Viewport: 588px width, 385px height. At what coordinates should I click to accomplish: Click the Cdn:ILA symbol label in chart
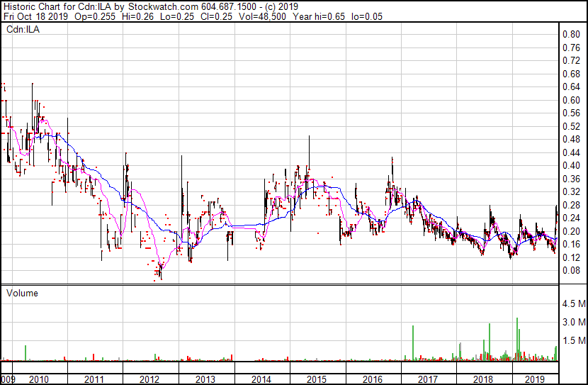coord(21,30)
